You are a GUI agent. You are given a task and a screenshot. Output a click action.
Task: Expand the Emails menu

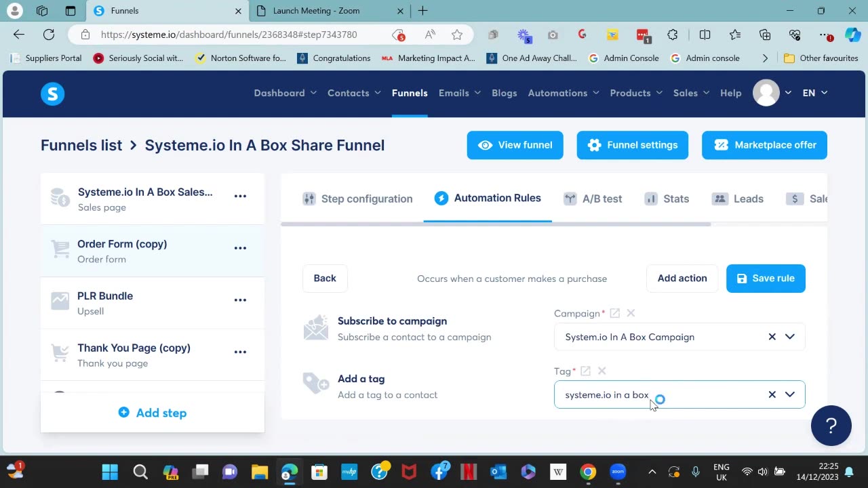460,93
